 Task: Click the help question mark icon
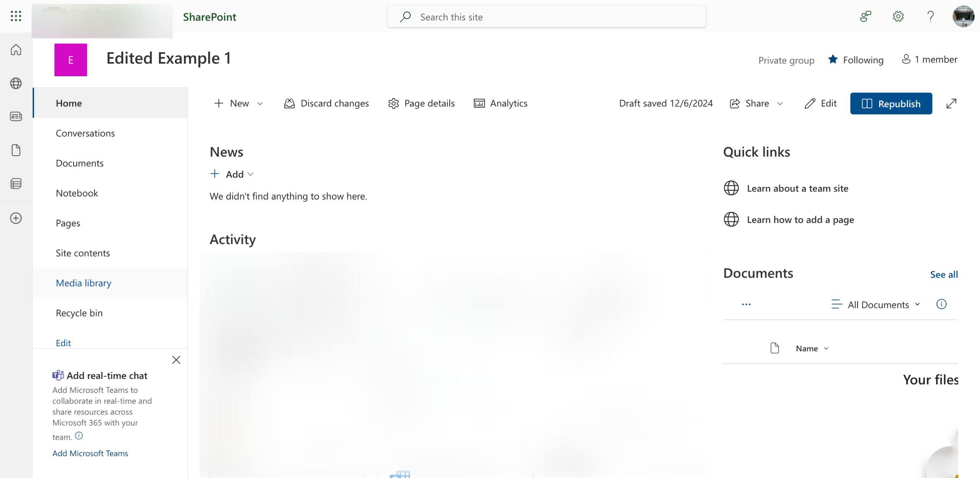click(931, 16)
